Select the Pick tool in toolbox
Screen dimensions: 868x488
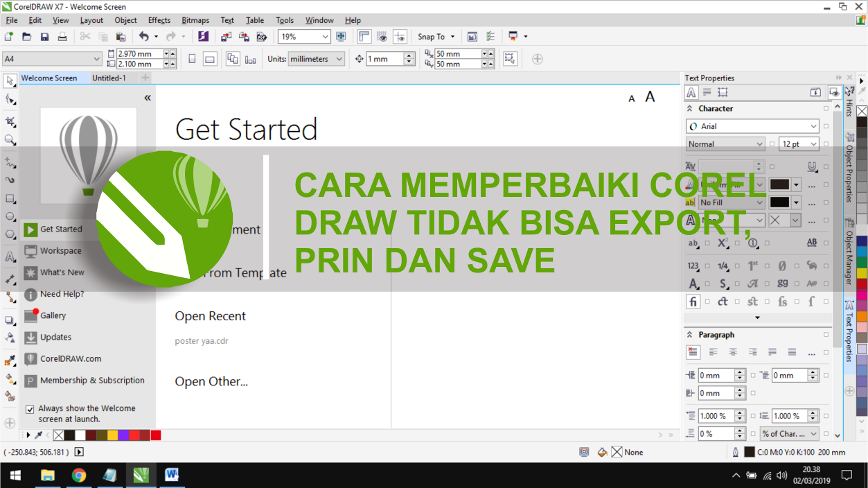pyautogui.click(x=10, y=81)
